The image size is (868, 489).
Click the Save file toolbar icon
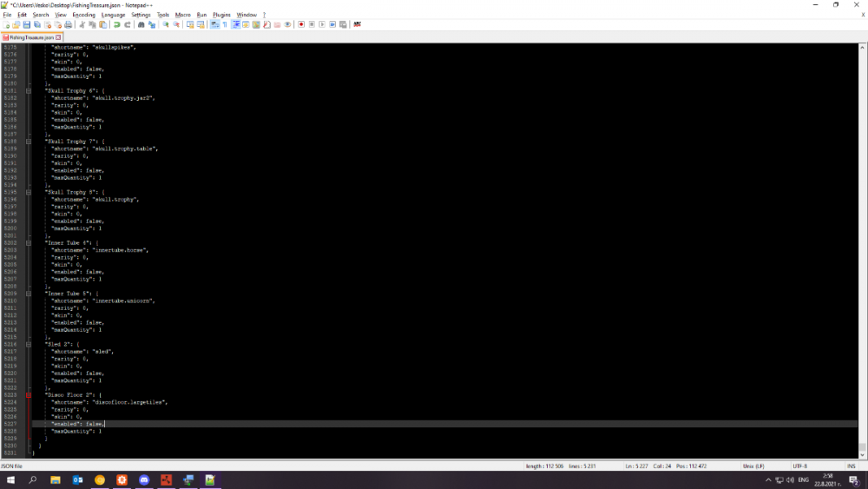(x=26, y=24)
